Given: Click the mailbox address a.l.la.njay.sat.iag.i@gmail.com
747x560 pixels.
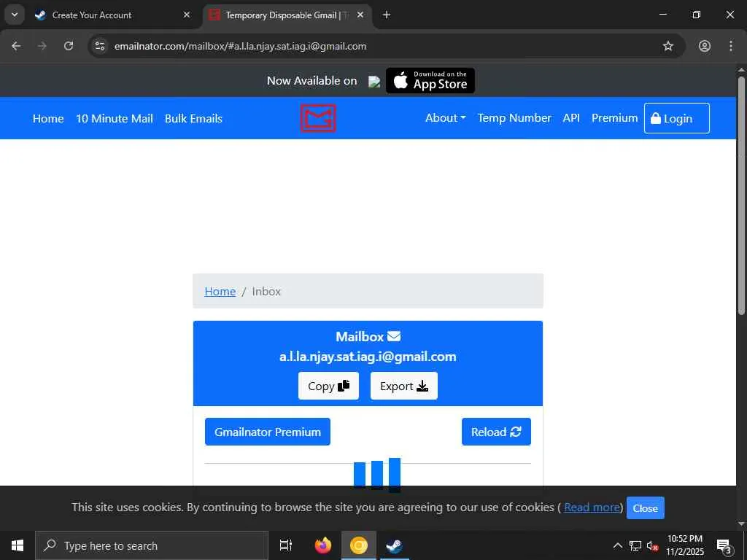Looking at the screenshot, I should [368, 357].
